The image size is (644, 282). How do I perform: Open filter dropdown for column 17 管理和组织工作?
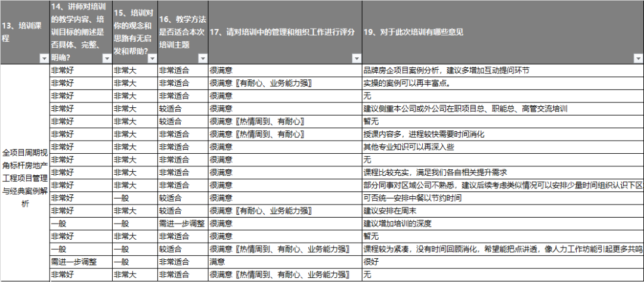pyautogui.click(x=357, y=60)
